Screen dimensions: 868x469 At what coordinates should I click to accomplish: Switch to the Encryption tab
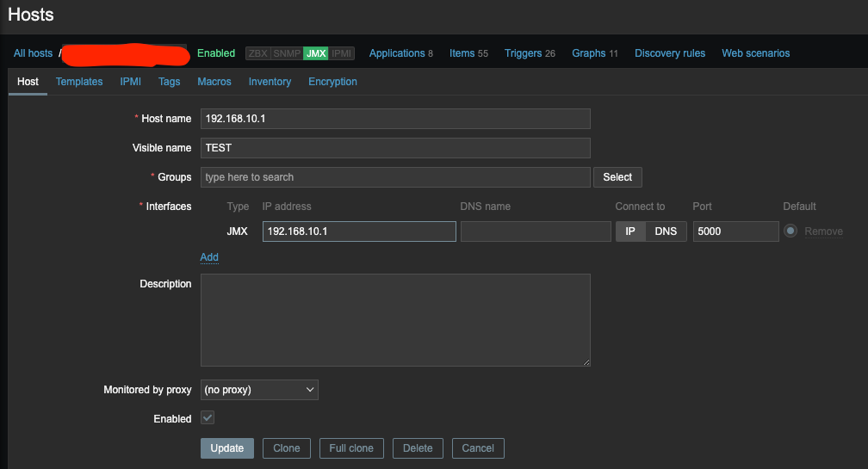tap(332, 81)
